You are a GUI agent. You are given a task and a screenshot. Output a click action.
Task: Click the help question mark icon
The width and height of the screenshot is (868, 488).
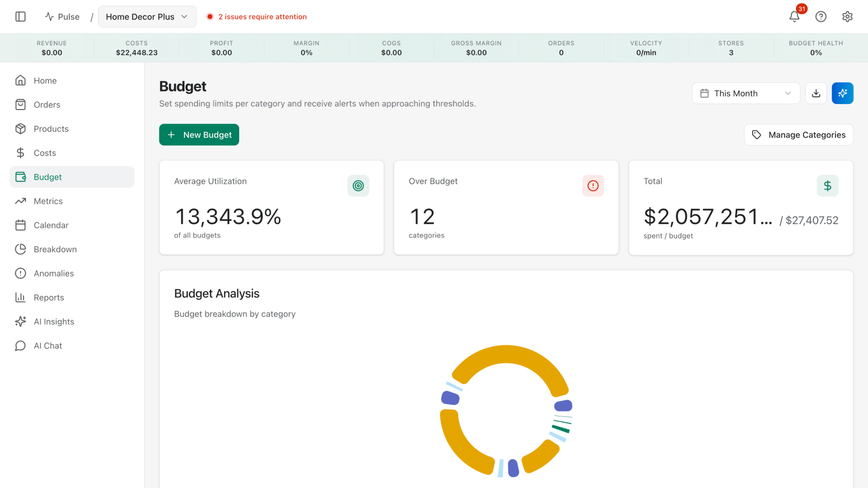pyautogui.click(x=821, y=17)
